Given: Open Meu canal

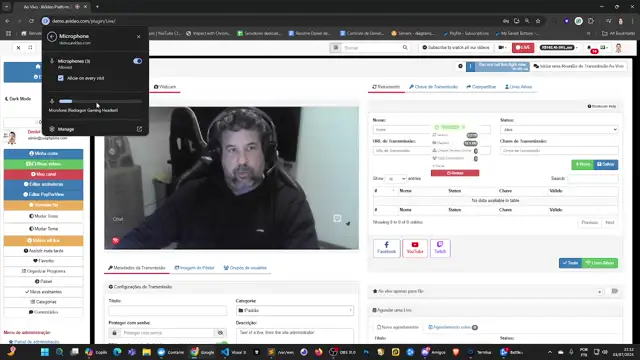Looking at the screenshot, I should pos(43,174).
